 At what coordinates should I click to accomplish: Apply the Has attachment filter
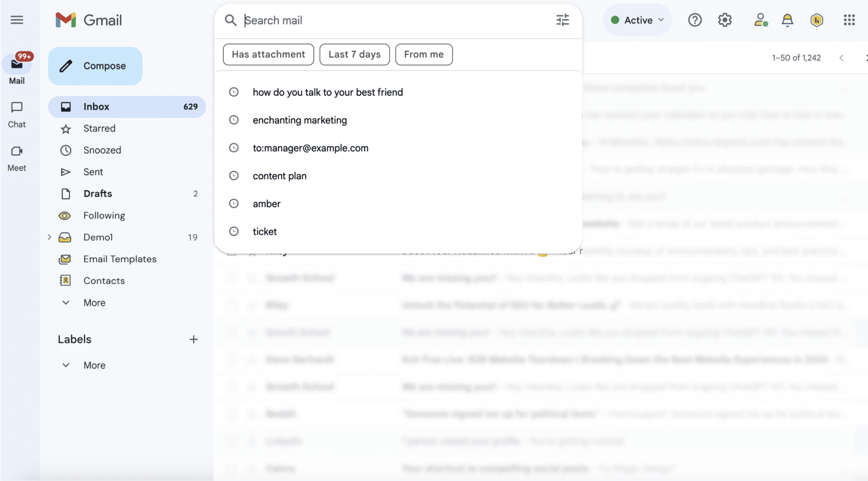coord(268,54)
